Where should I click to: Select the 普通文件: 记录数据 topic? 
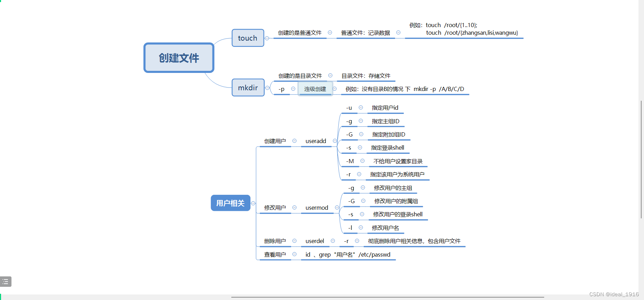click(x=365, y=33)
